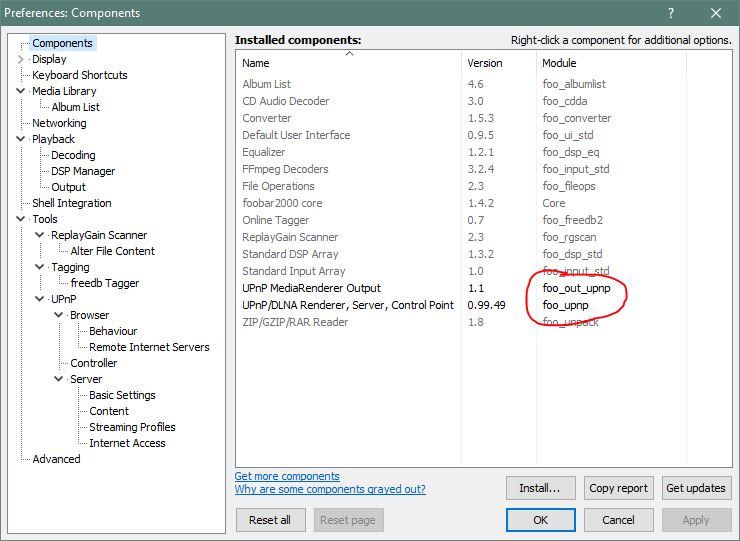
Task: Open Remote Internet Servers page
Action: click(x=149, y=347)
